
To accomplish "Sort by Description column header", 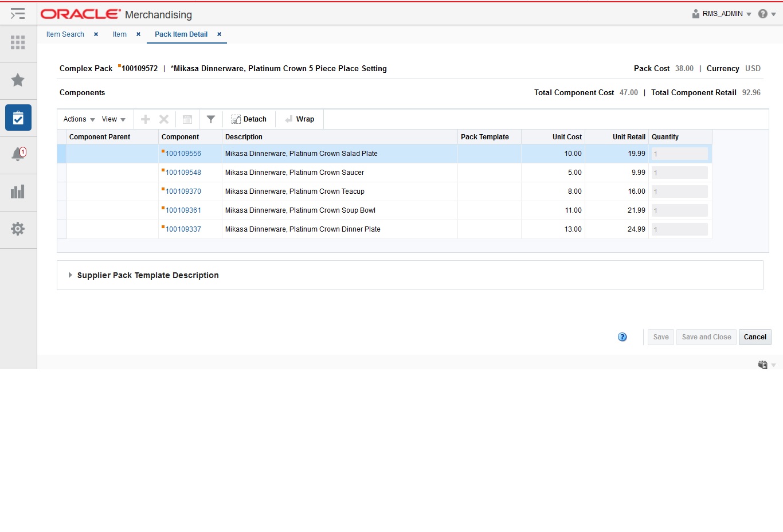I will [x=340, y=137].
